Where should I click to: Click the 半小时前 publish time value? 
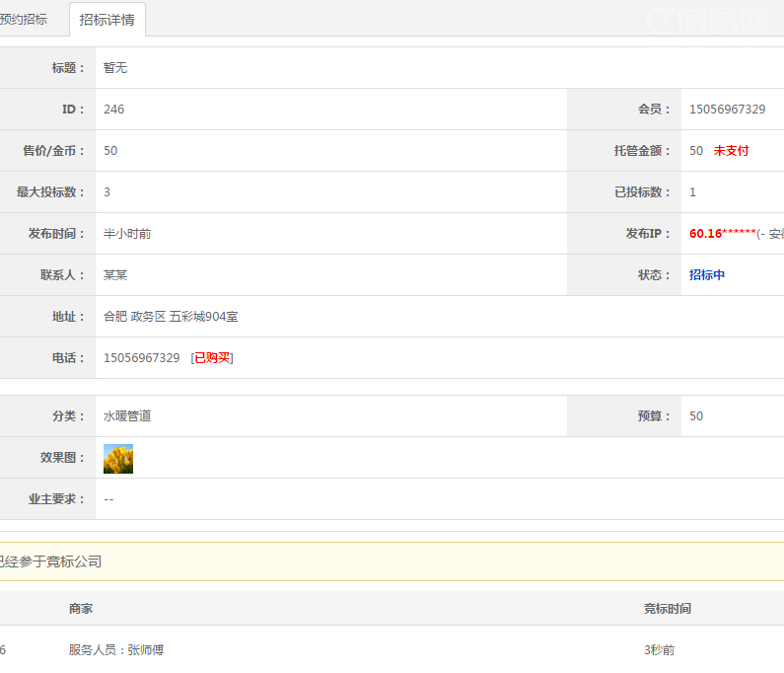(x=127, y=234)
